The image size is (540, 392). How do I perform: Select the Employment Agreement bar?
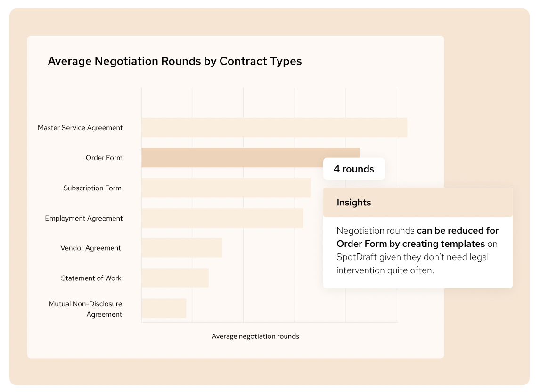(222, 218)
